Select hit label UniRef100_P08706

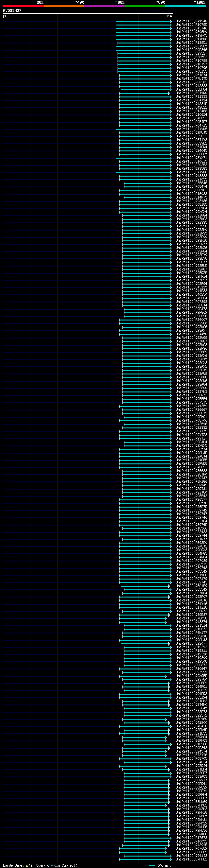point(191,421)
